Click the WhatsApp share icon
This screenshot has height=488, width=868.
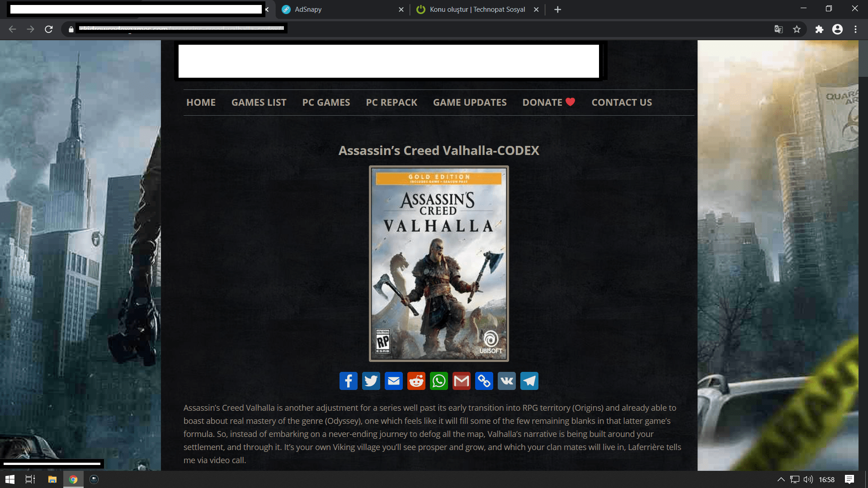[x=439, y=381]
